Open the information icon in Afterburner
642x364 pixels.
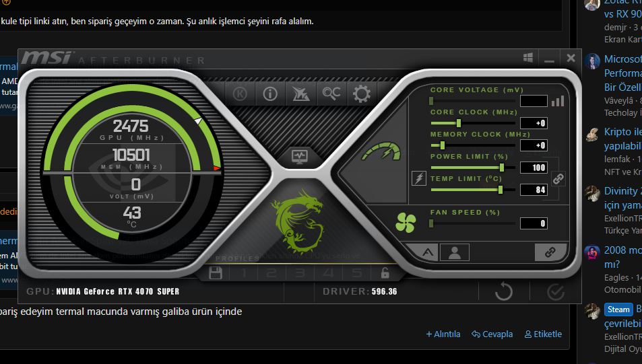270,94
